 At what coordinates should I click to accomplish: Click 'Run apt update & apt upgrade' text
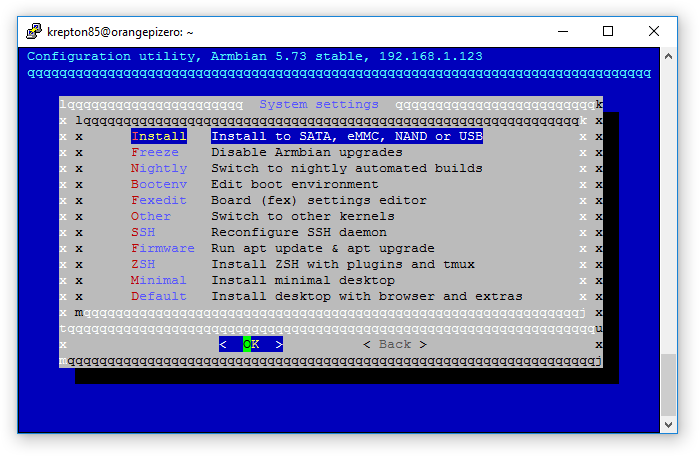(x=323, y=248)
